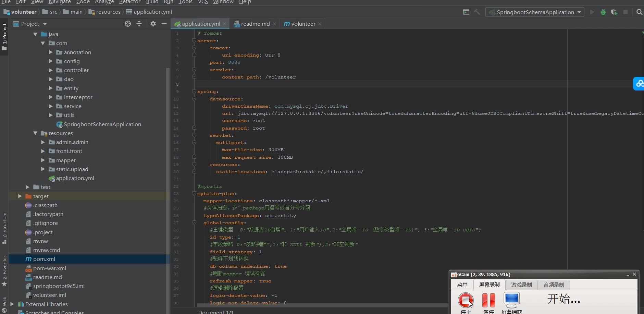Screen dimensions: 644x314
Task: Select mvnw.cmd file in tree
Action: click(x=47, y=250)
